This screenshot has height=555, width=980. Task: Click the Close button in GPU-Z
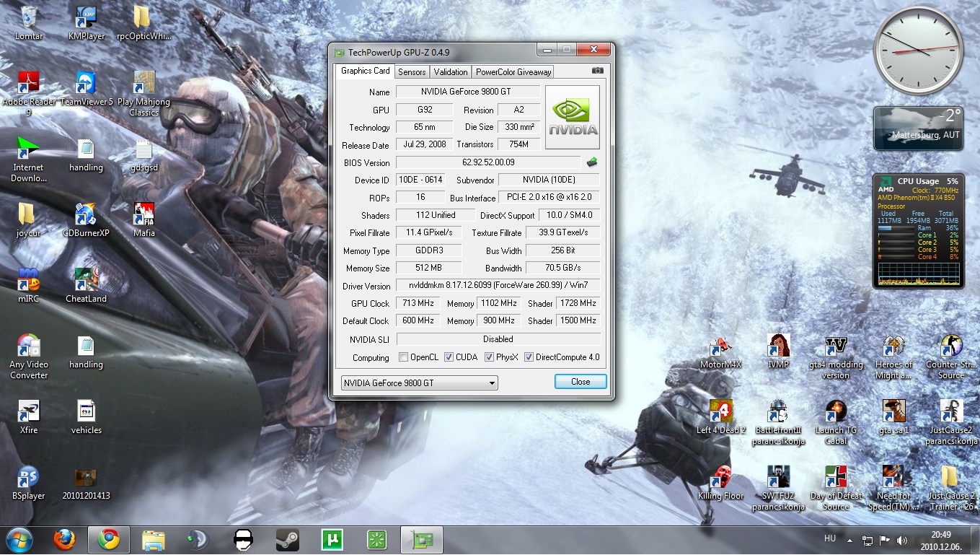(x=581, y=382)
